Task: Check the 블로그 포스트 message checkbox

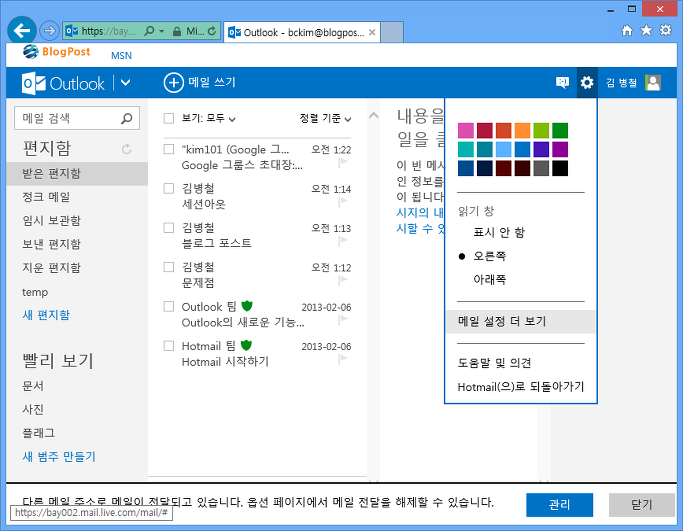Action: (169, 228)
